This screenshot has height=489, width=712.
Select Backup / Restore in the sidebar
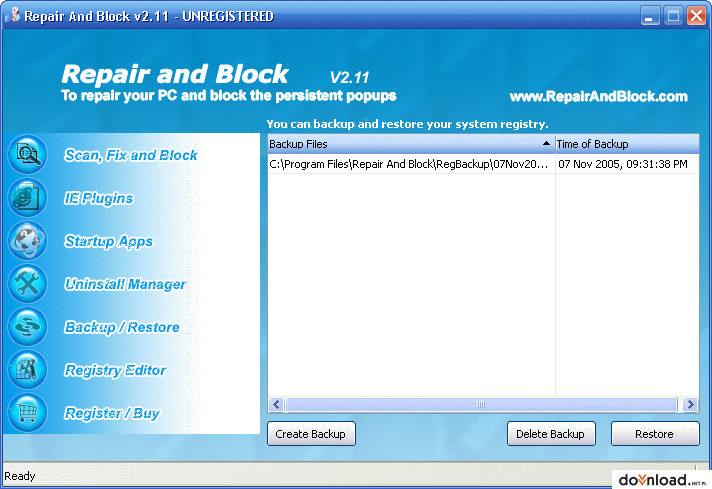[x=122, y=327]
